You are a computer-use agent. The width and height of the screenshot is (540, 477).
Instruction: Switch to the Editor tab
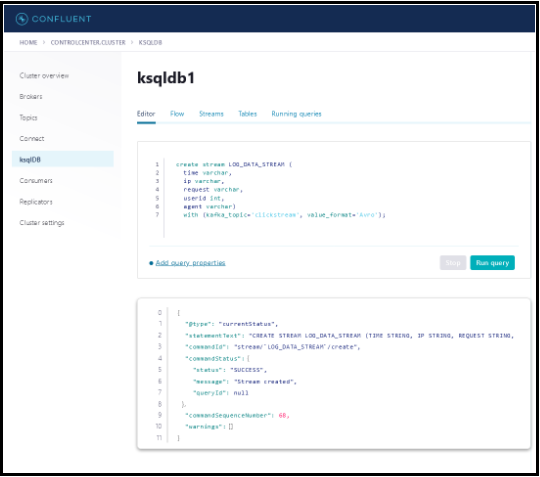click(x=146, y=114)
